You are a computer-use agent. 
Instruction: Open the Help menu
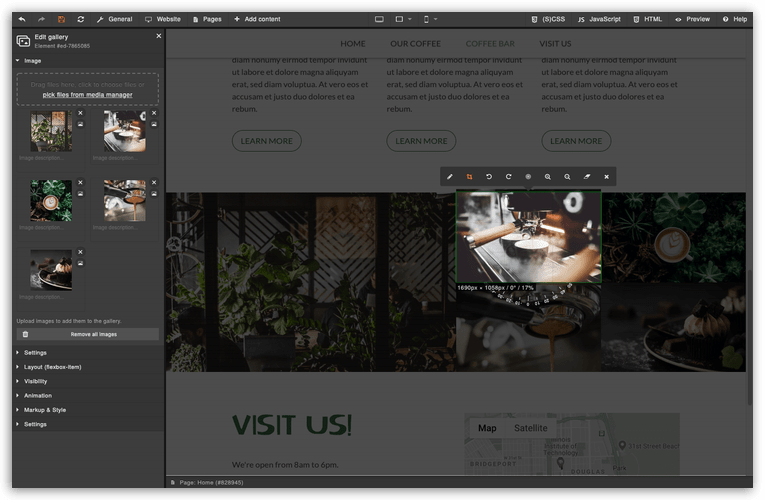[735, 19]
